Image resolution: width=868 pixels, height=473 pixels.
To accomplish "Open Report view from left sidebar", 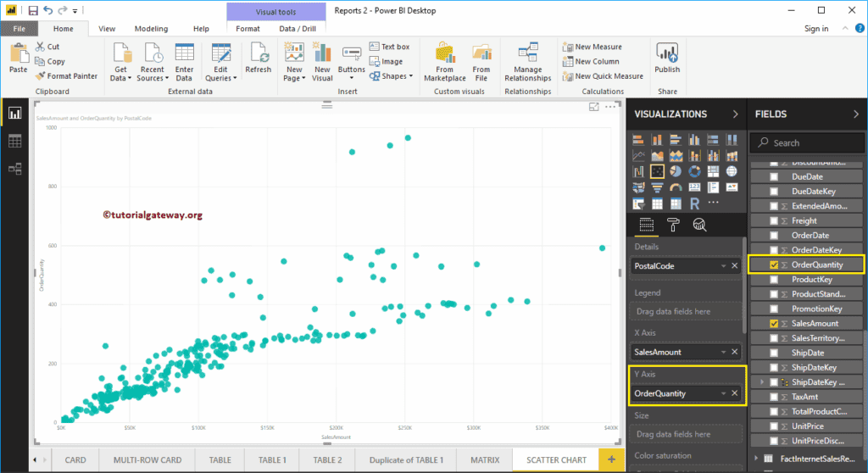I will 15,114.
